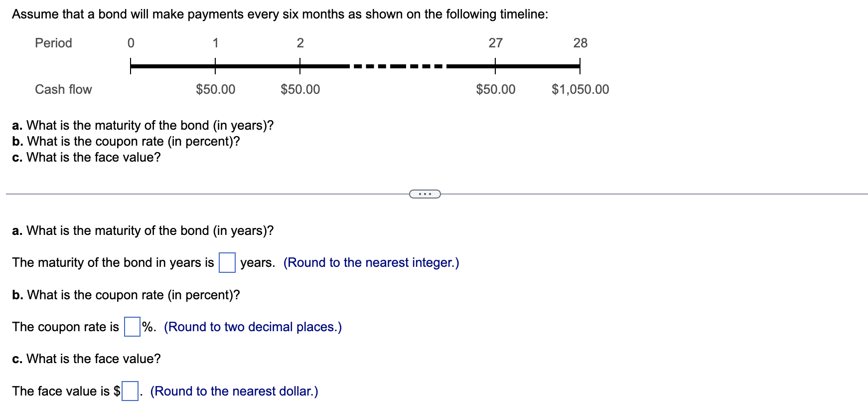
Task: Click the dashed middle segment of the timeline
Action: tap(398, 66)
